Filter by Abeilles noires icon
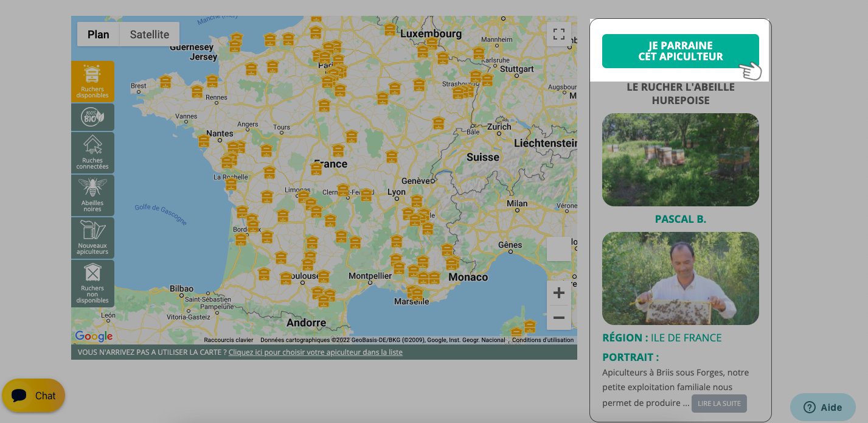 point(92,195)
